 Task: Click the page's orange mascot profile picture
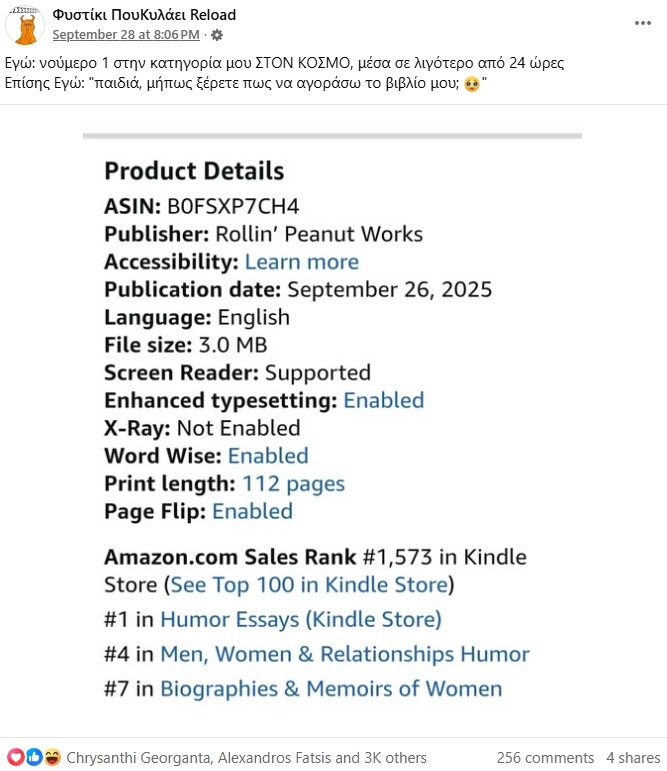point(25,26)
